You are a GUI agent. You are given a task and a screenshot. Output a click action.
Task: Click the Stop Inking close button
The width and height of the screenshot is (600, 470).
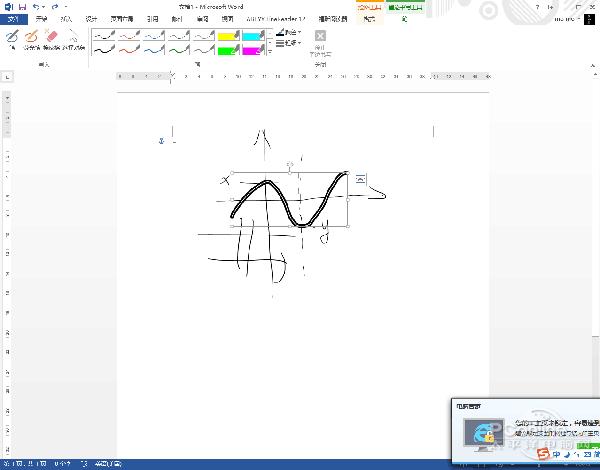point(320,43)
